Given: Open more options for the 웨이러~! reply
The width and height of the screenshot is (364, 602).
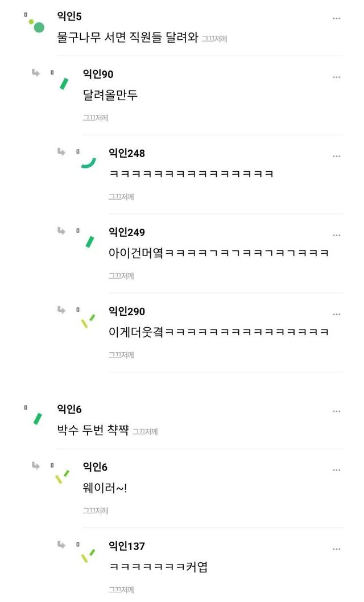Looking at the screenshot, I should [x=337, y=470].
